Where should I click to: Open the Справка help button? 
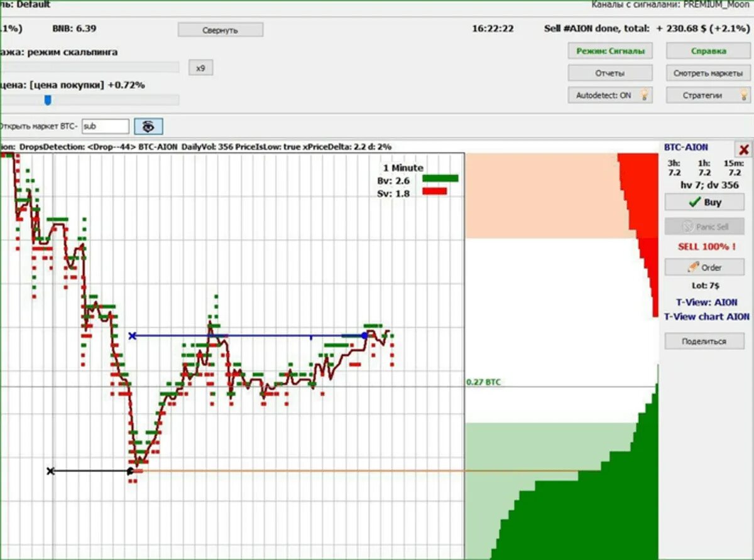pyautogui.click(x=708, y=51)
